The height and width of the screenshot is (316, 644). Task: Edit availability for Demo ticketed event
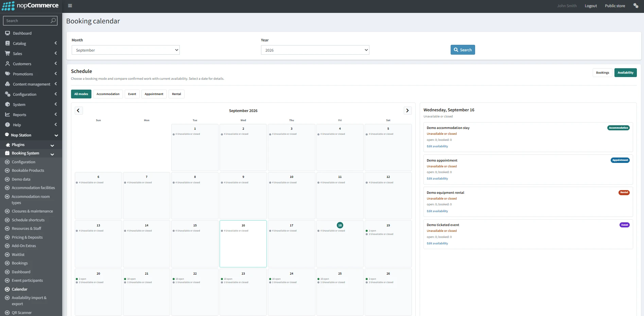click(437, 243)
